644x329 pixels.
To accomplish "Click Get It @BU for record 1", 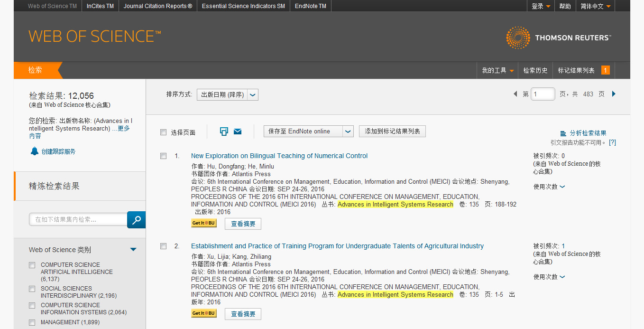I will tap(204, 223).
